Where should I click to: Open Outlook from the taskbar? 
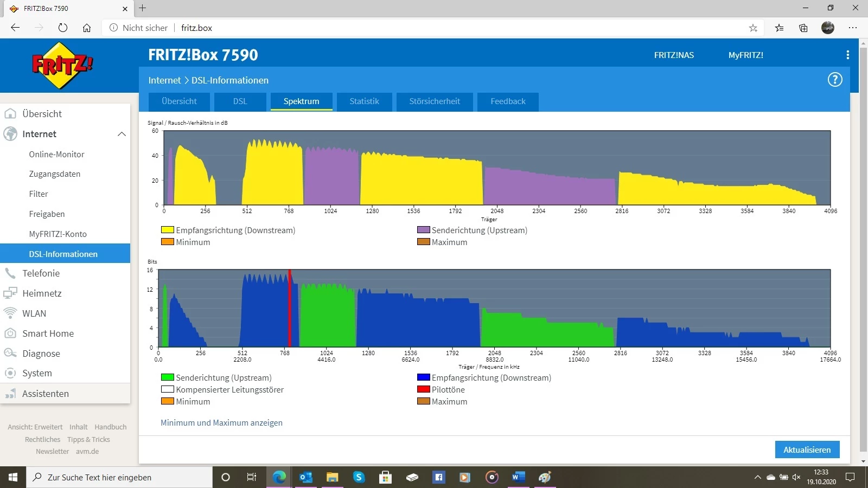coord(306,477)
